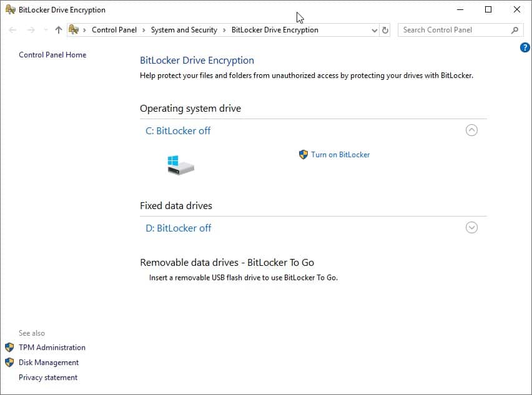Maximize the BitLocker window
This screenshot has height=395, width=532.
[x=488, y=9]
